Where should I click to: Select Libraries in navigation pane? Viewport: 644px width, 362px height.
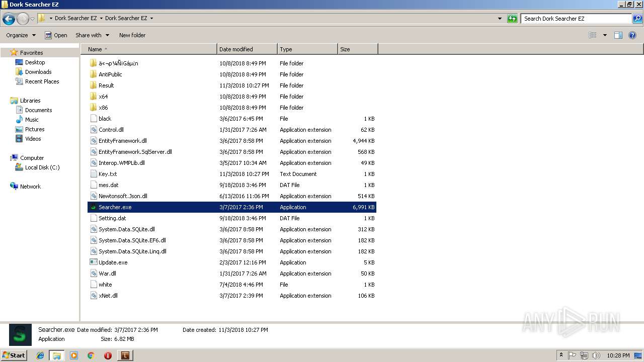30,101
